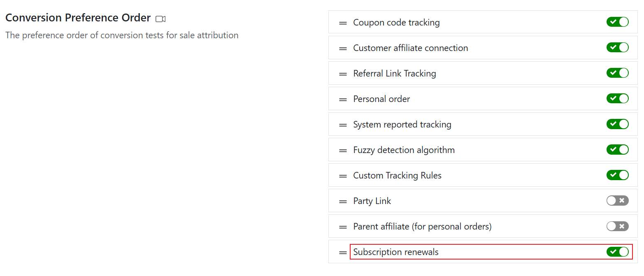
Task: Switch off Referral Link Tracking
Action: [x=617, y=73]
